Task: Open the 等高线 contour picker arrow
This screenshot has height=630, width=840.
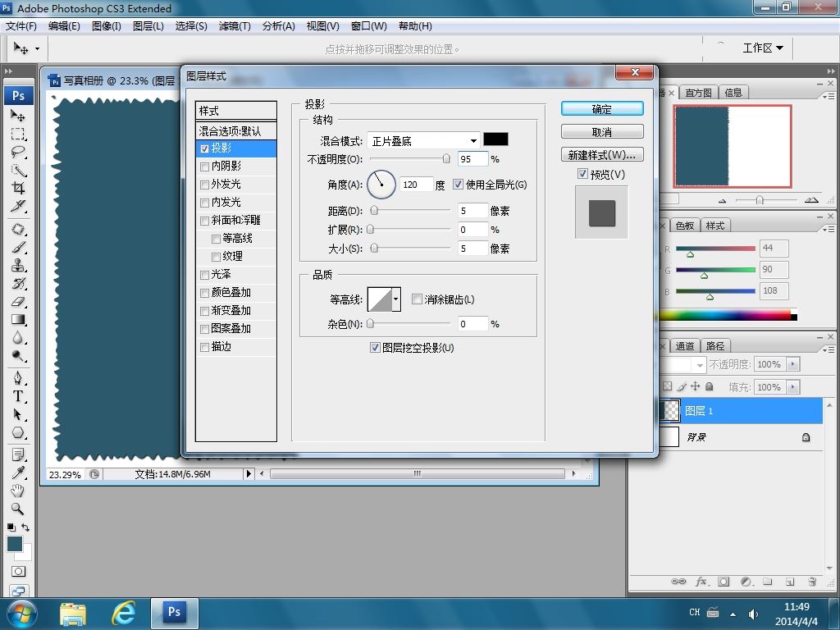Action: coord(396,299)
